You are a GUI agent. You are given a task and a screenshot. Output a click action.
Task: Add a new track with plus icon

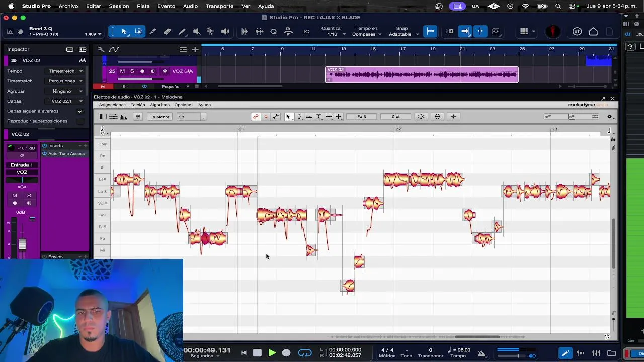tap(195, 49)
